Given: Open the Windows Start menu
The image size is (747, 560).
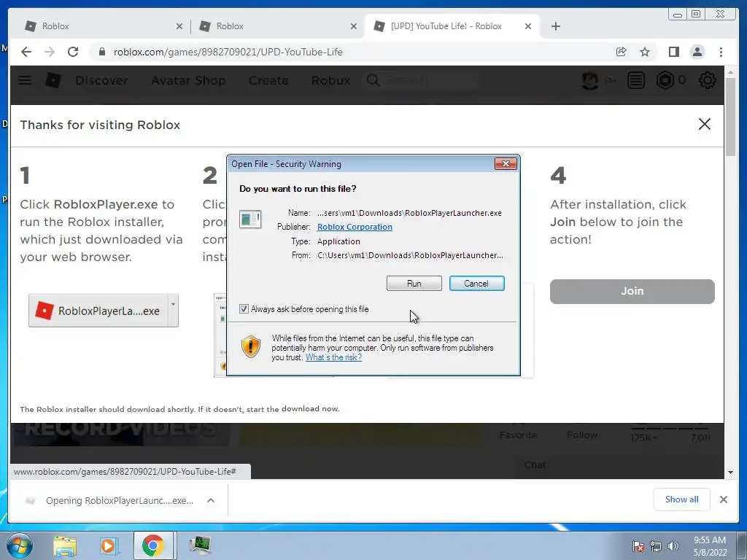Looking at the screenshot, I should [x=19, y=545].
